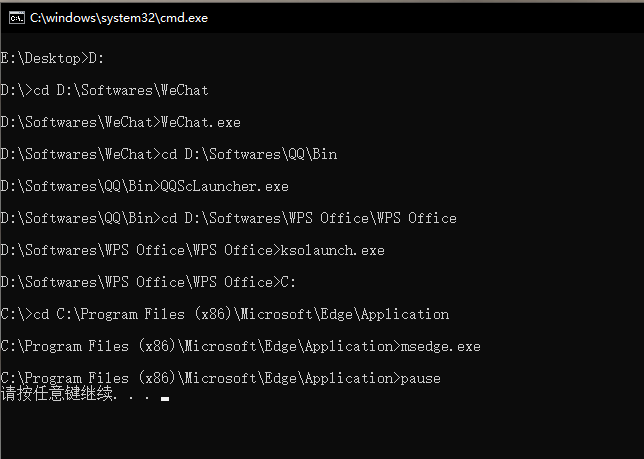This screenshot has width=644, height=459.
Task: Click empty black console area below the prompt
Action: pos(322,431)
